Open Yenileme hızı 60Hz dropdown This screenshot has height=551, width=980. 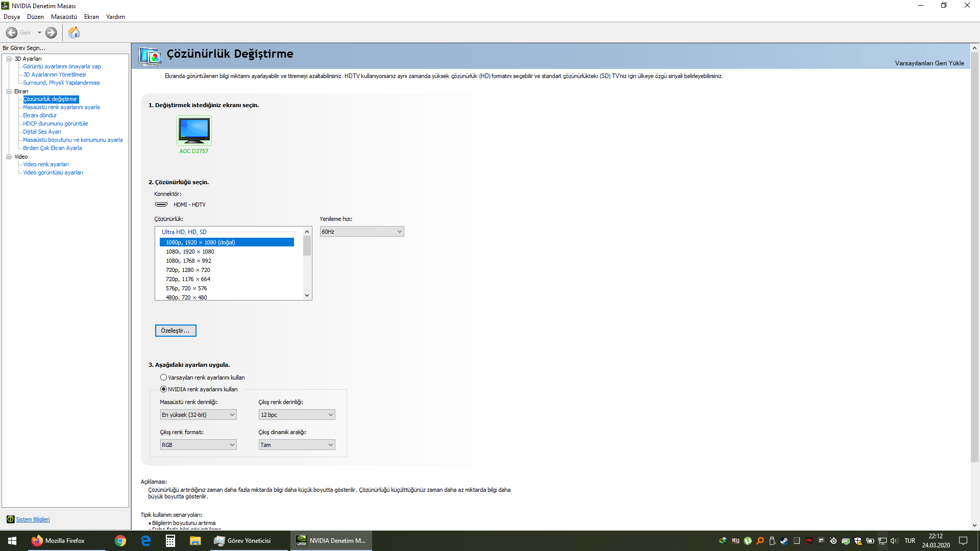point(361,232)
